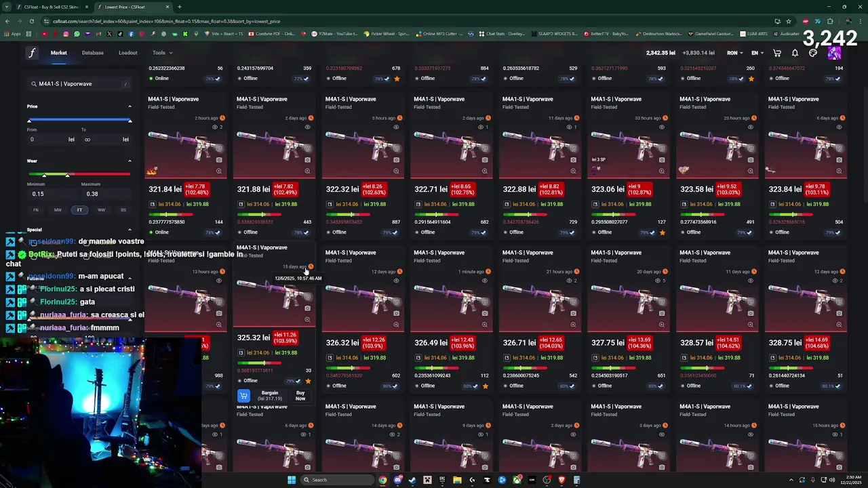Image resolution: width=868 pixels, height=488 pixels.
Task: Select the MW wear filter
Action: pyautogui.click(x=58, y=210)
